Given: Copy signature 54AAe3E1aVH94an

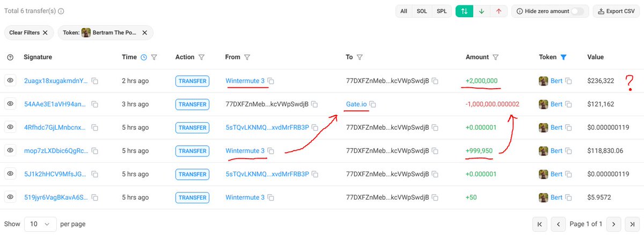Looking at the screenshot, I should 94,104.
